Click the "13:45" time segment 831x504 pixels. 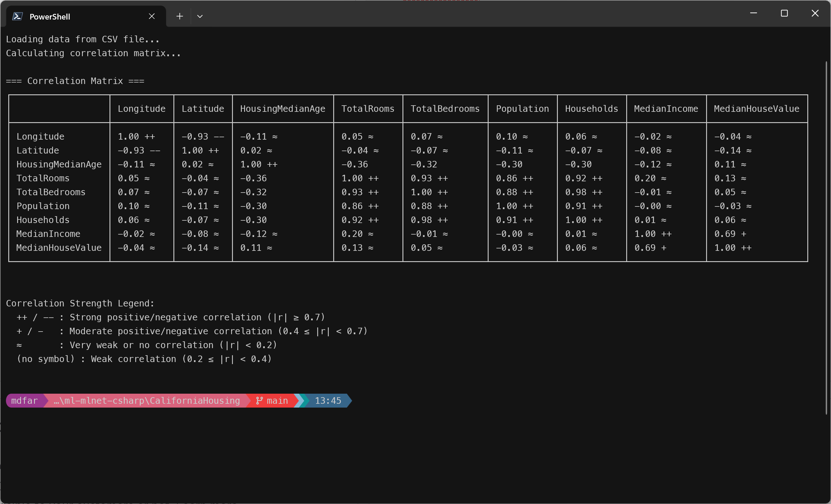point(328,400)
